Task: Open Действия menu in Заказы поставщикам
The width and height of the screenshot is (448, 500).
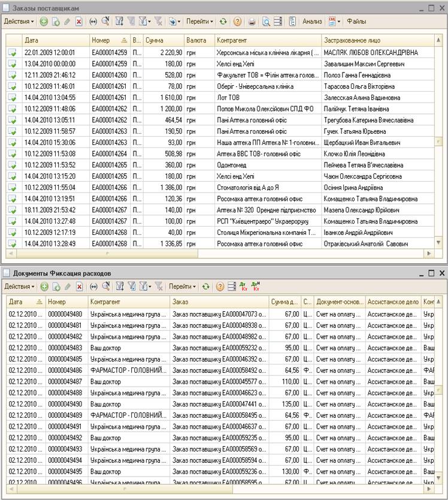Action: (19, 22)
